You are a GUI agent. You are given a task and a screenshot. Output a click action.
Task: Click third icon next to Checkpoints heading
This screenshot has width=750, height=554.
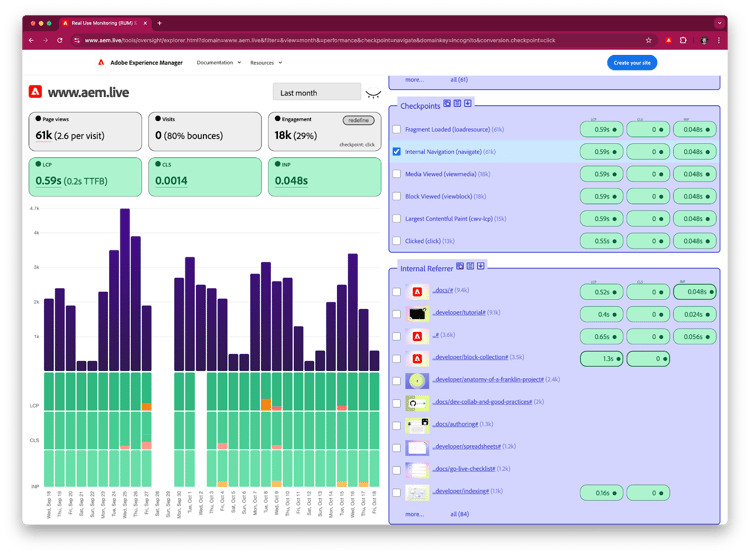tap(468, 103)
